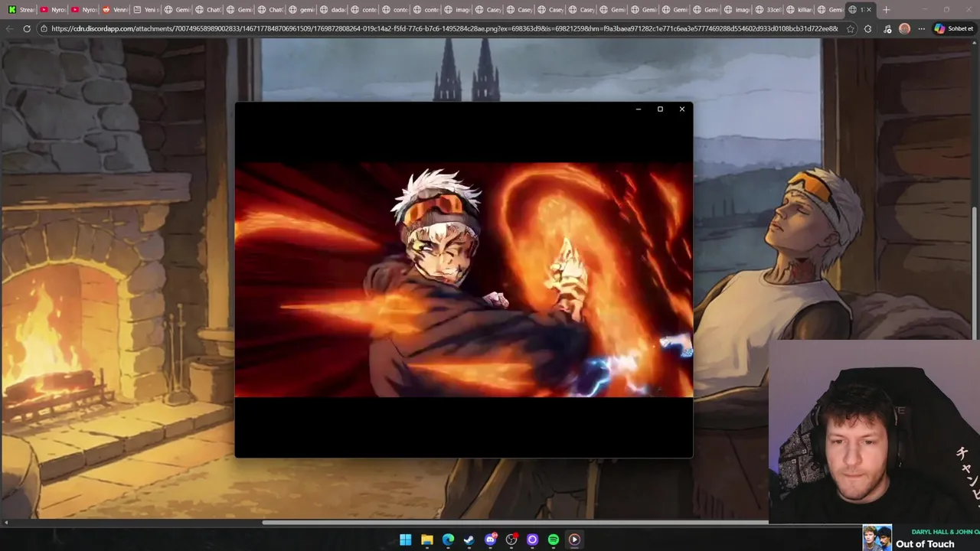The height and width of the screenshot is (551, 980).
Task: Open the browser profile avatar
Action: click(x=904, y=28)
